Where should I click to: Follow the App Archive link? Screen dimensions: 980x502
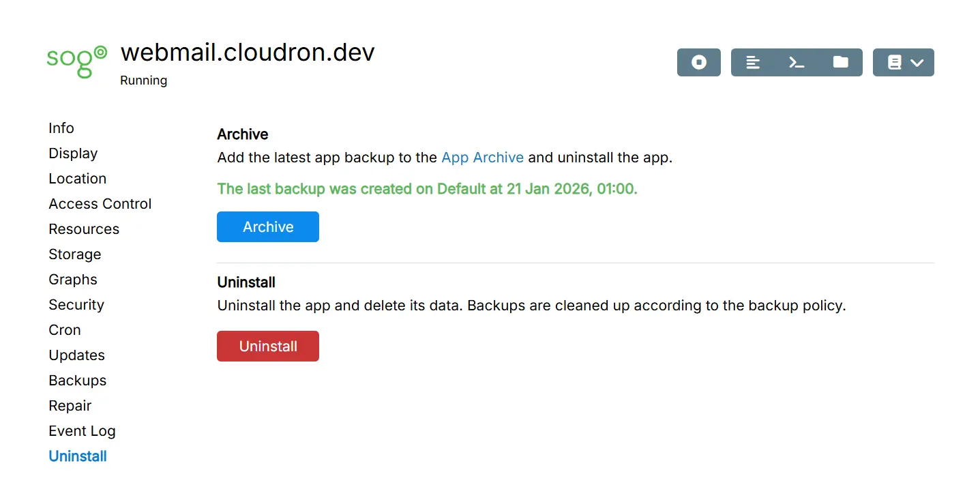(482, 158)
